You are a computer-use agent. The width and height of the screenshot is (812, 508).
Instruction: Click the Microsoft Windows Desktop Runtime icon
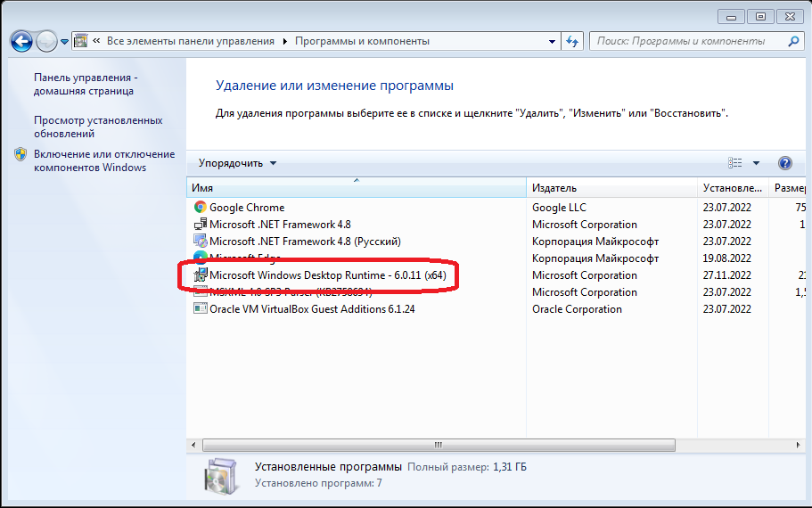pos(201,275)
